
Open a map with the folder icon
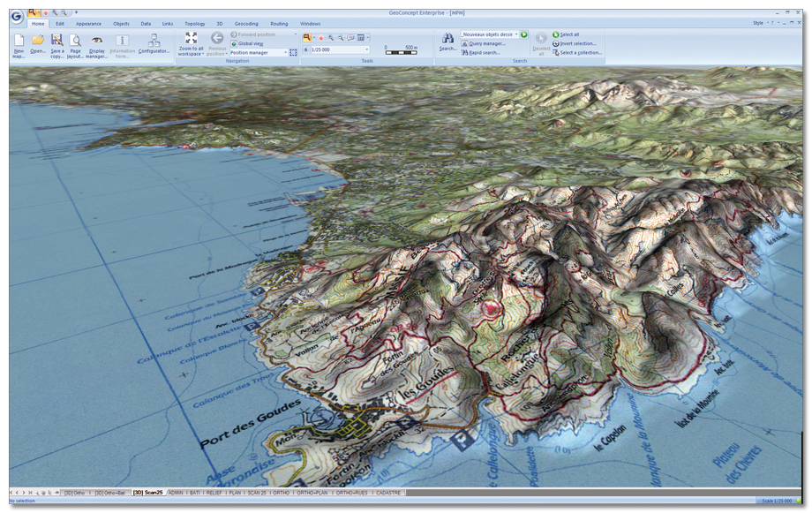(38, 41)
